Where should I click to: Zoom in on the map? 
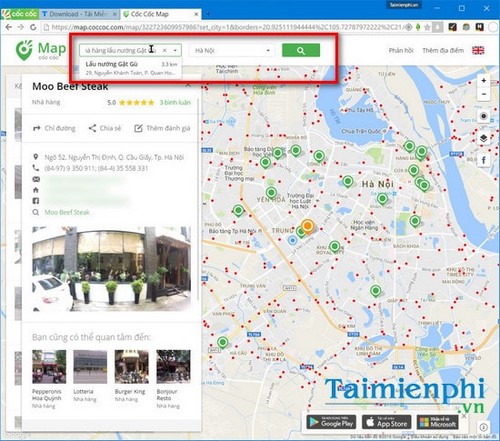tap(483, 81)
